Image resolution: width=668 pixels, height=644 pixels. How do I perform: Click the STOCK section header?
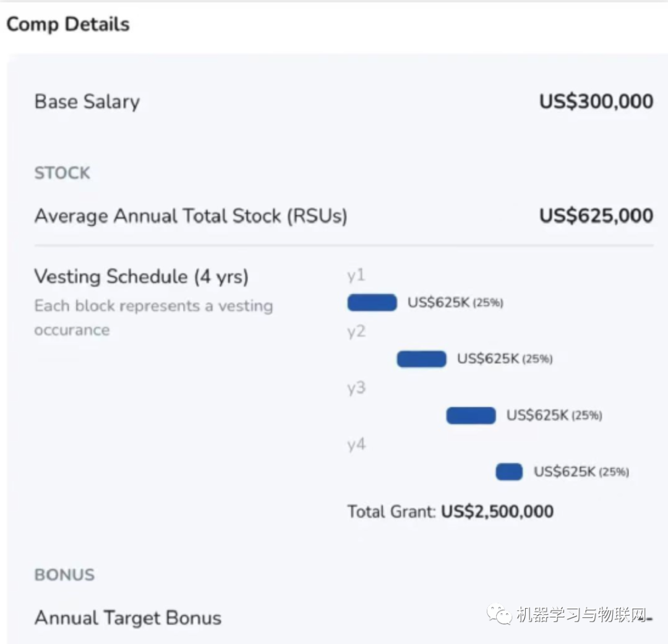point(62,173)
